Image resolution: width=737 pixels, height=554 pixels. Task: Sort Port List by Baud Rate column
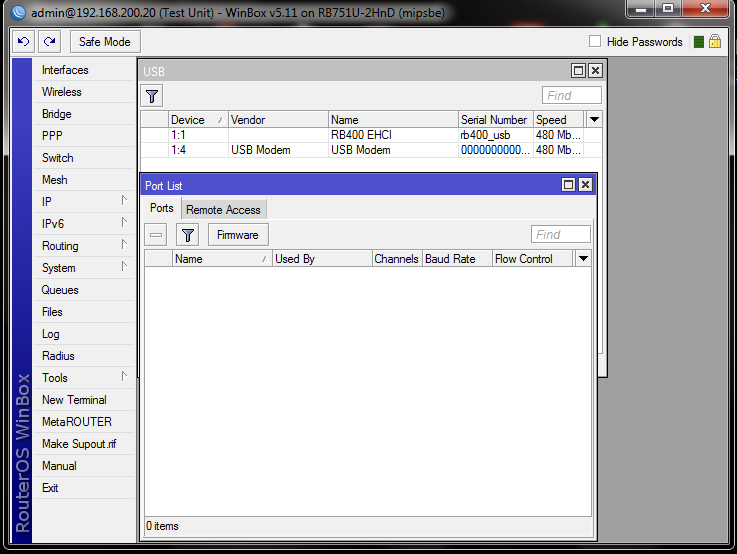[x=457, y=259]
